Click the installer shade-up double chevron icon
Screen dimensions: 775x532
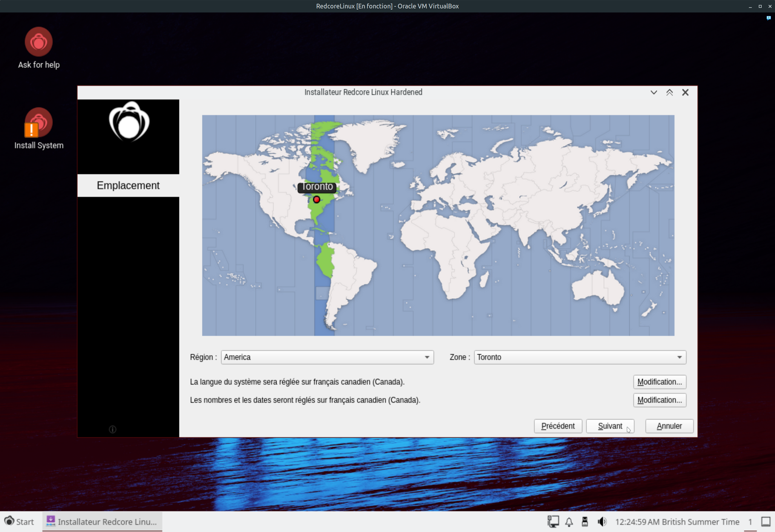pyautogui.click(x=670, y=92)
